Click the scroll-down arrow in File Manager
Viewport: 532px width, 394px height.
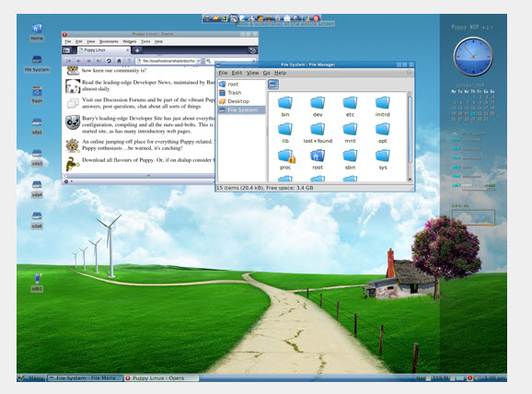(x=410, y=180)
